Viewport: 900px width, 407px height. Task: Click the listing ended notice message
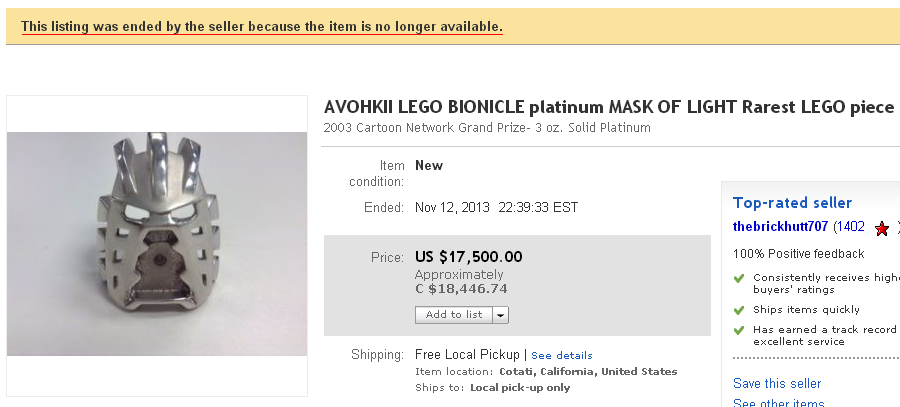[261, 25]
